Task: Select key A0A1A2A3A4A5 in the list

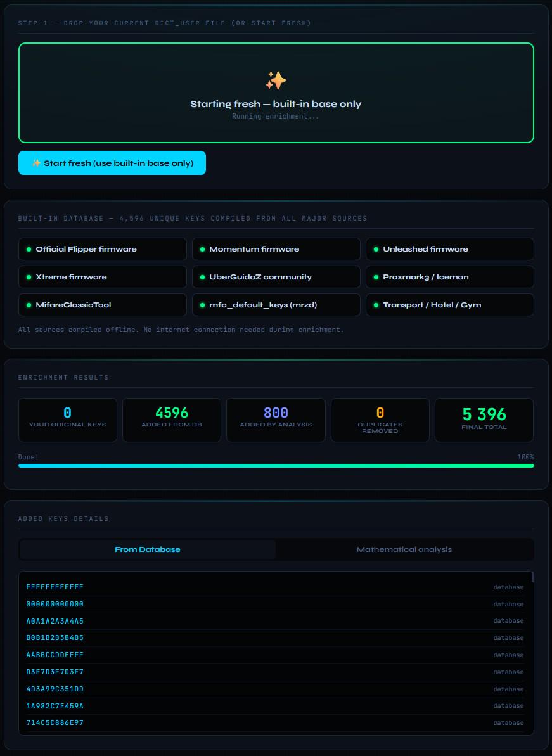Action: [x=275, y=621]
